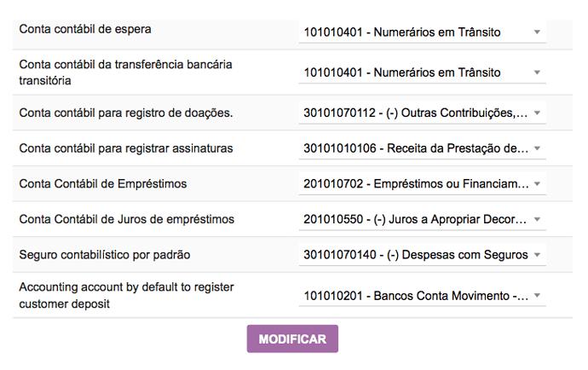Click the arrow beside Bancos Conta Movimento
Viewport: 588px width, 370px height.
click(x=537, y=296)
